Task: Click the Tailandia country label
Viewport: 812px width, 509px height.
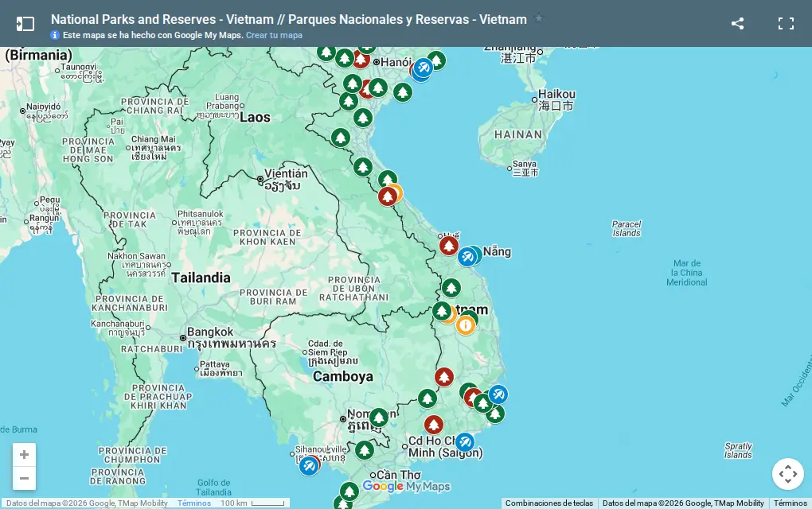Action: tap(201, 278)
